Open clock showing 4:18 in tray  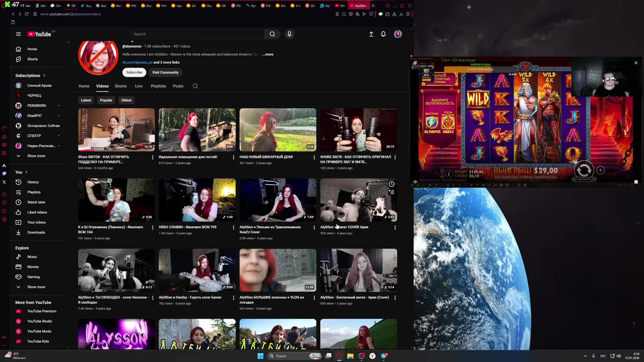click(x=632, y=356)
